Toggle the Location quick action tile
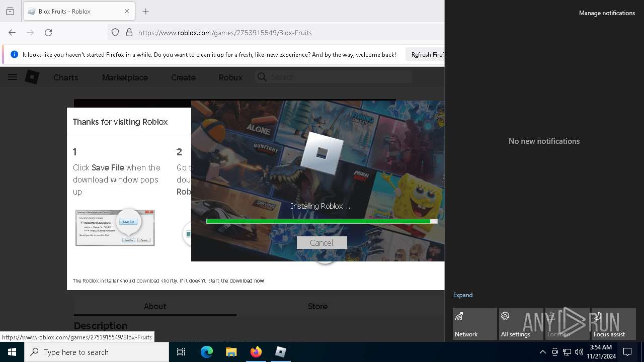644x362 pixels. tap(568, 324)
